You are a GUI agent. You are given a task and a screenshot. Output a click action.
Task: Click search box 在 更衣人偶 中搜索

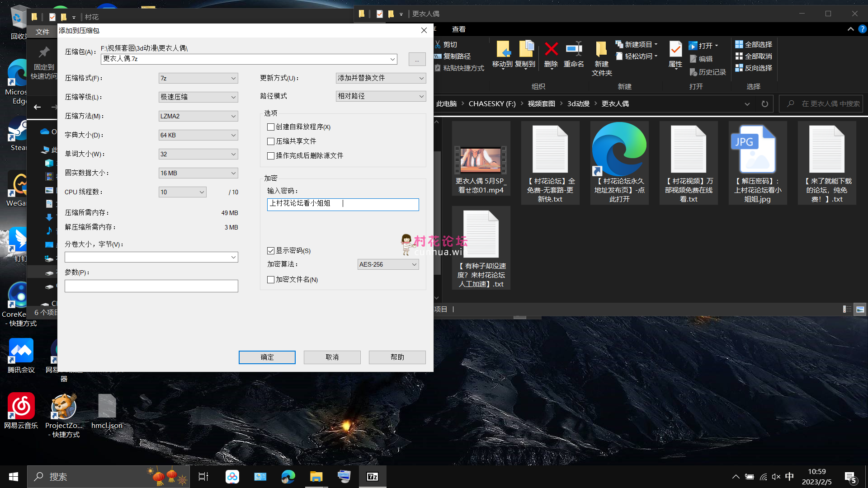pyautogui.click(x=821, y=104)
